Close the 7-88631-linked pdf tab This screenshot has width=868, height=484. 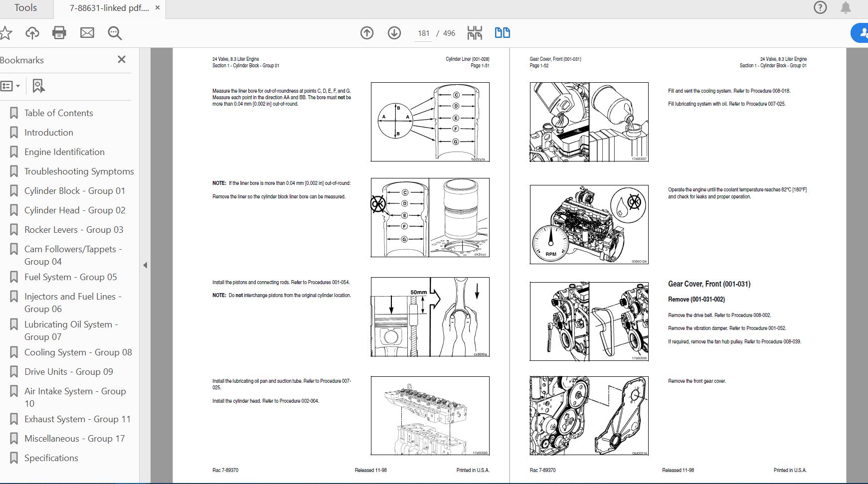point(158,7)
